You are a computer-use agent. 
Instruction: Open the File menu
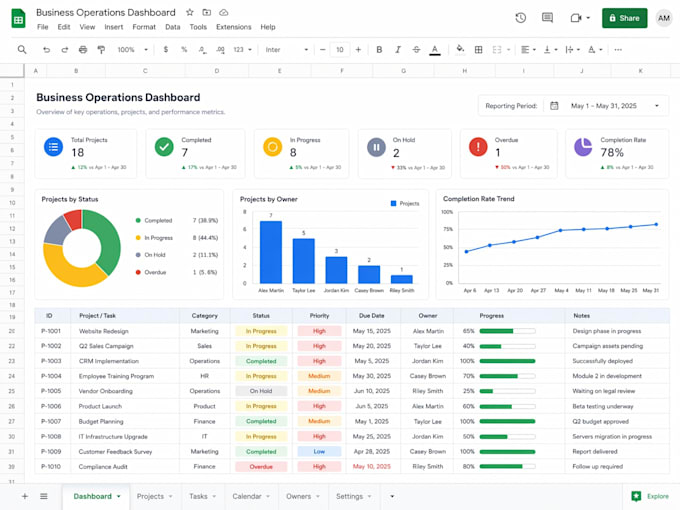[x=42, y=27]
